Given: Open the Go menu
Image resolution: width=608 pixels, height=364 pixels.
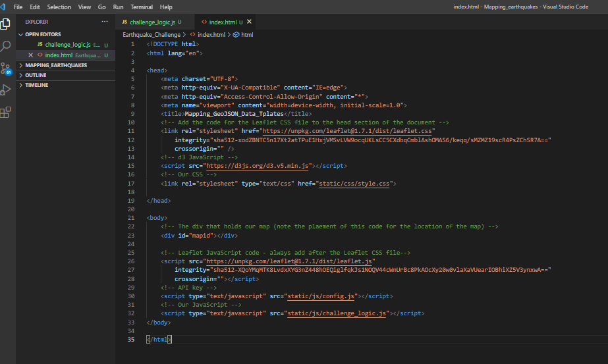Looking at the screenshot, I should click(x=101, y=7).
